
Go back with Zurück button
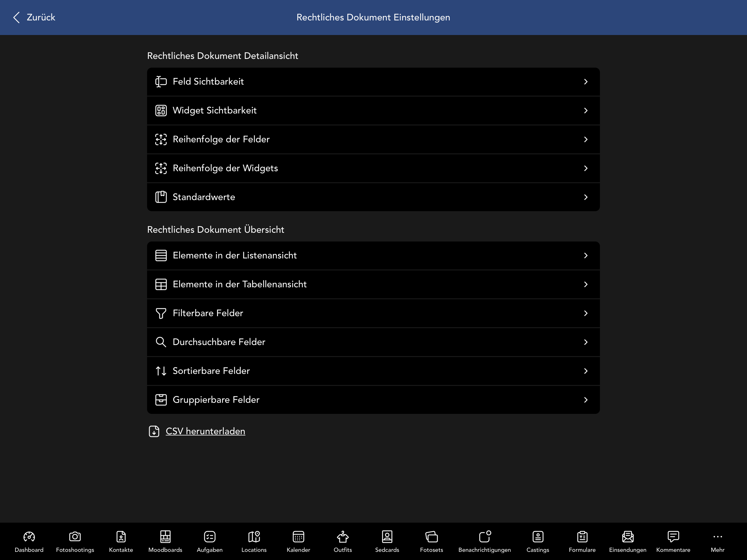click(34, 17)
